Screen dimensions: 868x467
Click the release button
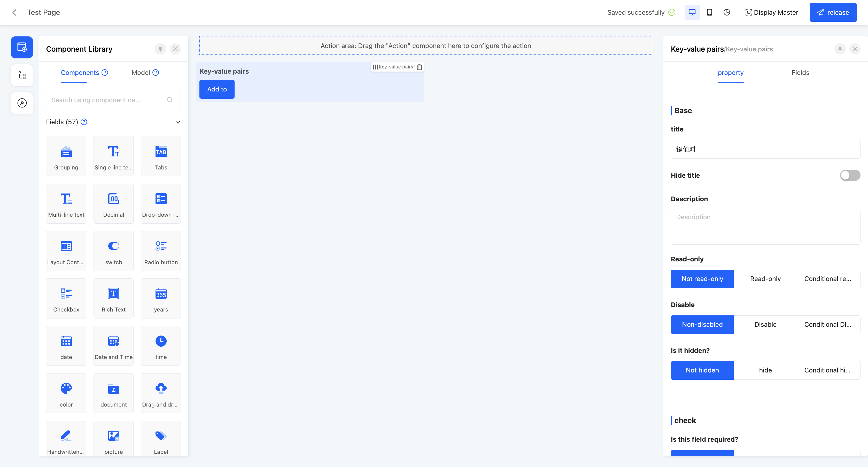(833, 12)
